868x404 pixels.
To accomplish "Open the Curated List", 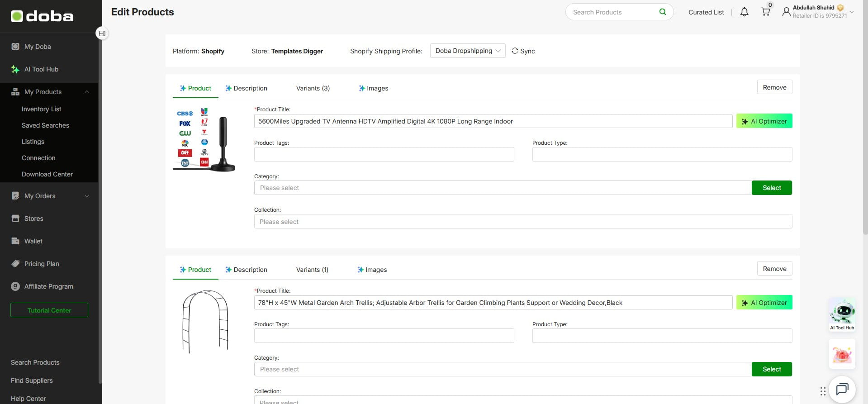I will (x=706, y=12).
